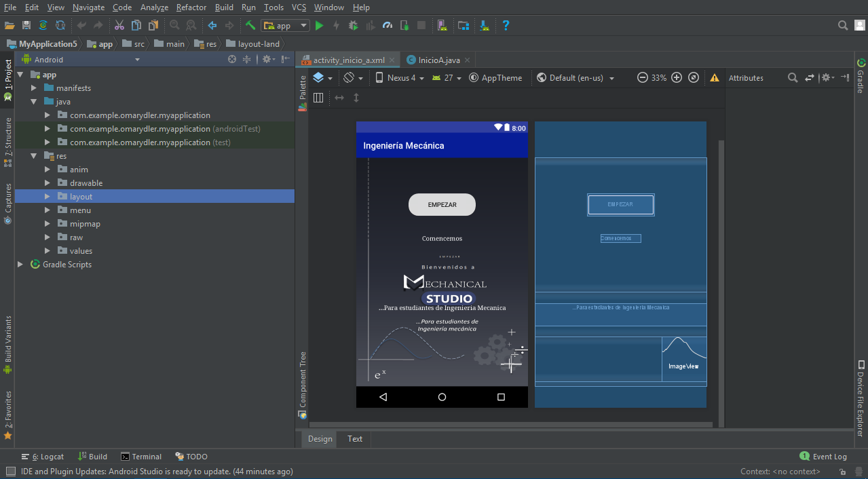This screenshot has width=868, height=479.
Task: Click the Help question mark icon
Action: click(x=506, y=26)
